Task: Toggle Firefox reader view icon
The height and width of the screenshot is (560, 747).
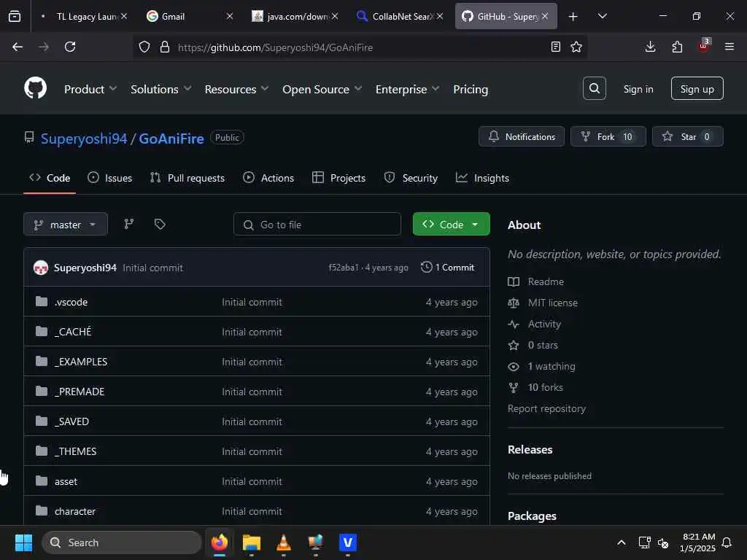Action: (555, 47)
